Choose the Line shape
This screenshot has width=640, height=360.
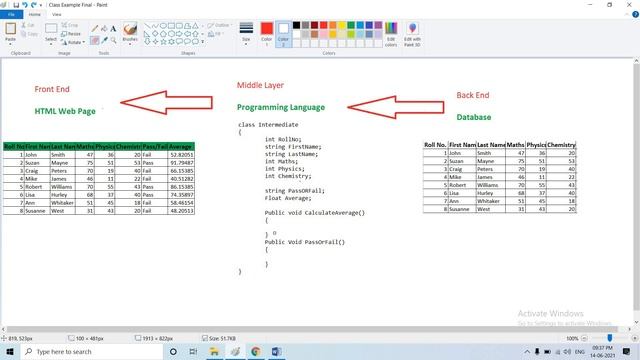point(147,26)
